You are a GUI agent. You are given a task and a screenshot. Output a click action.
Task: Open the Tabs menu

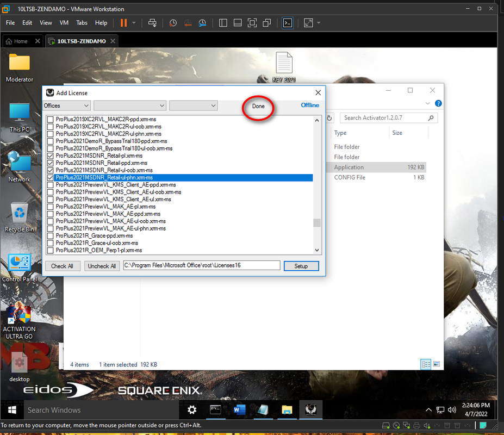tap(82, 23)
